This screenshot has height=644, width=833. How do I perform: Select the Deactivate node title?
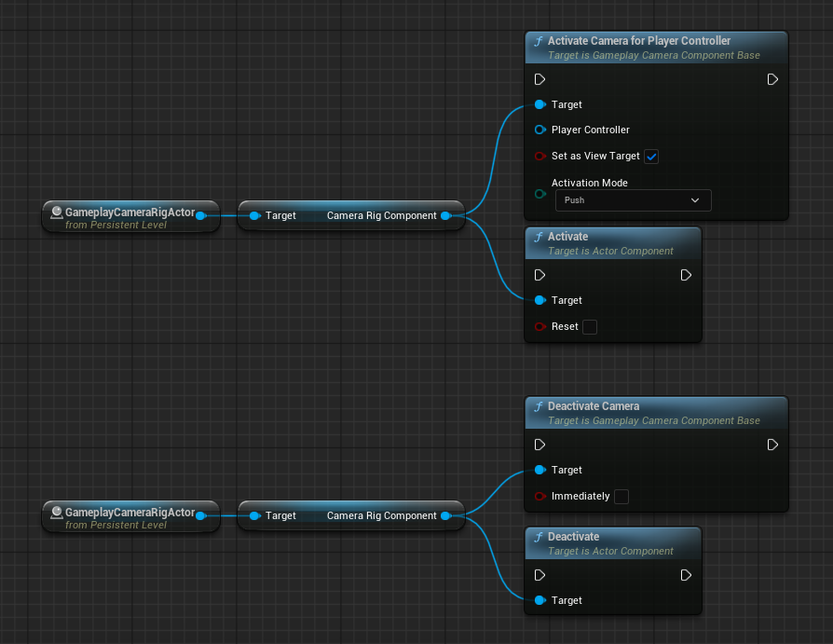[573, 537]
